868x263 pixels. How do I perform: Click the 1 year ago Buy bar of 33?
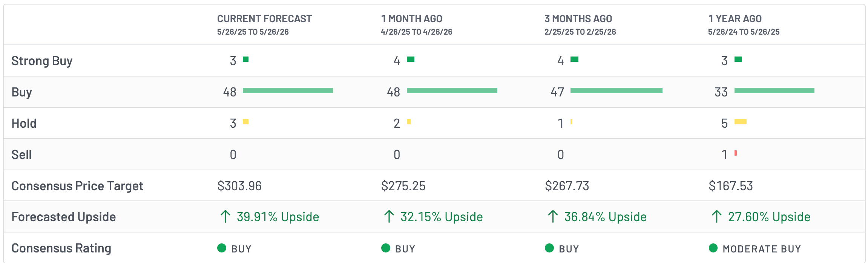point(774,90)
